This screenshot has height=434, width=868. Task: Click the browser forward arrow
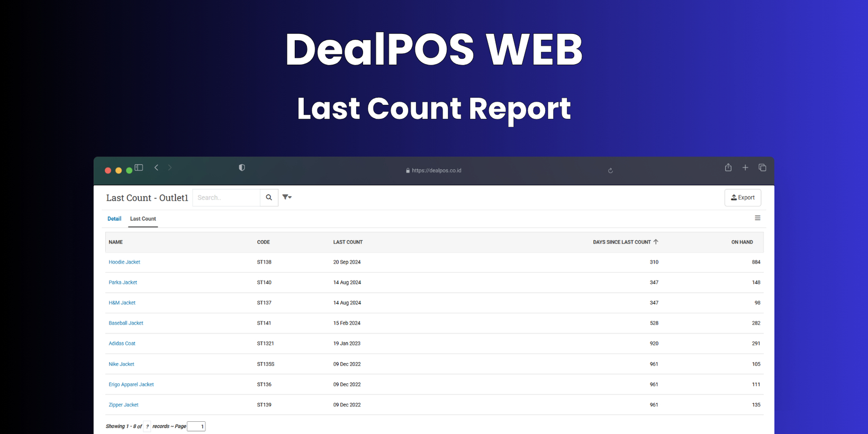pos(170,167)
